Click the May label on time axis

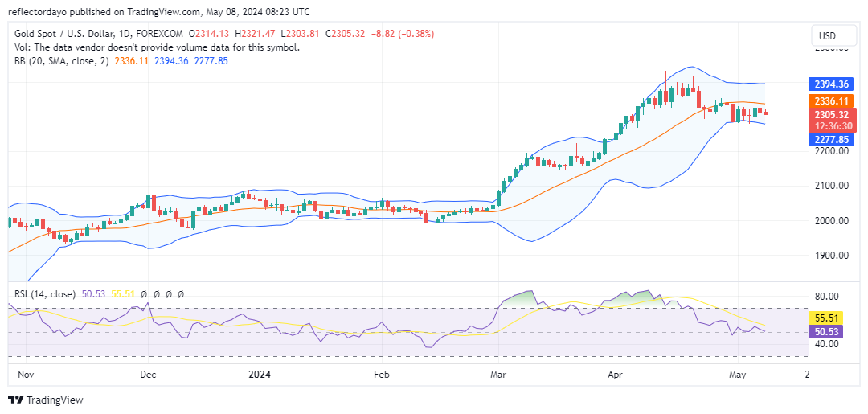[x=738, y=375]
